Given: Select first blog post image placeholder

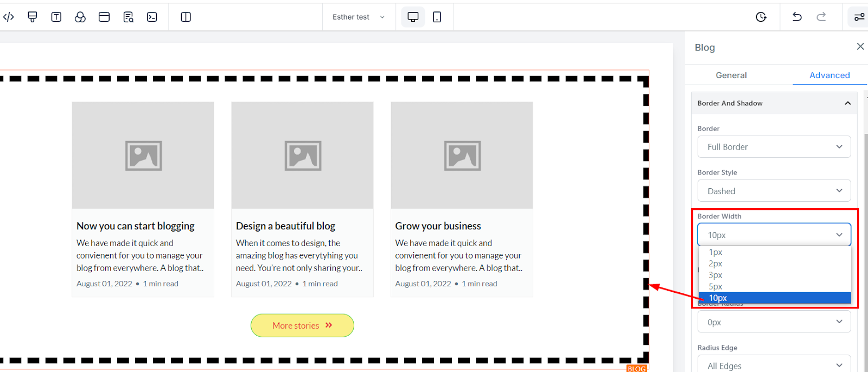Looking at the screenshot, I should 143,155.
